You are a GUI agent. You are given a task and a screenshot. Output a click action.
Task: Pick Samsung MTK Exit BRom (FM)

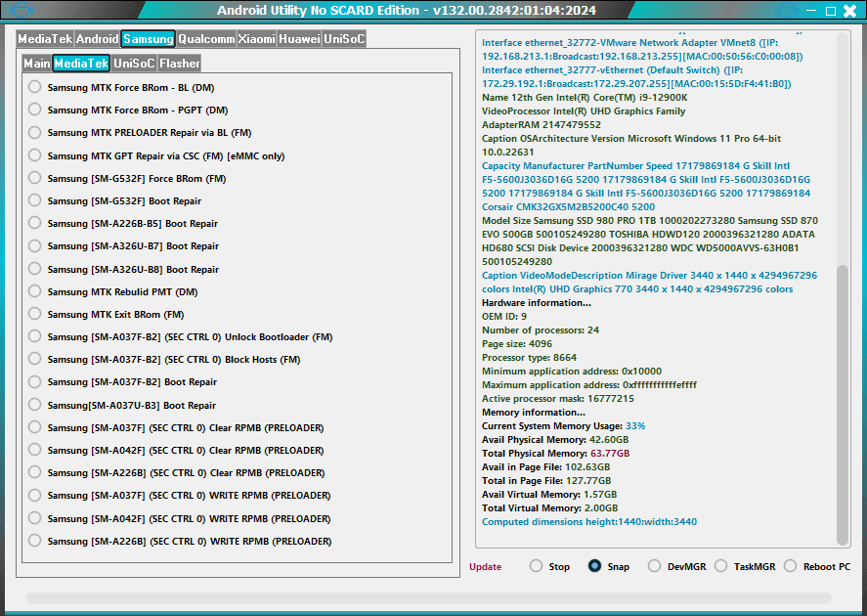tap(35, 314)
